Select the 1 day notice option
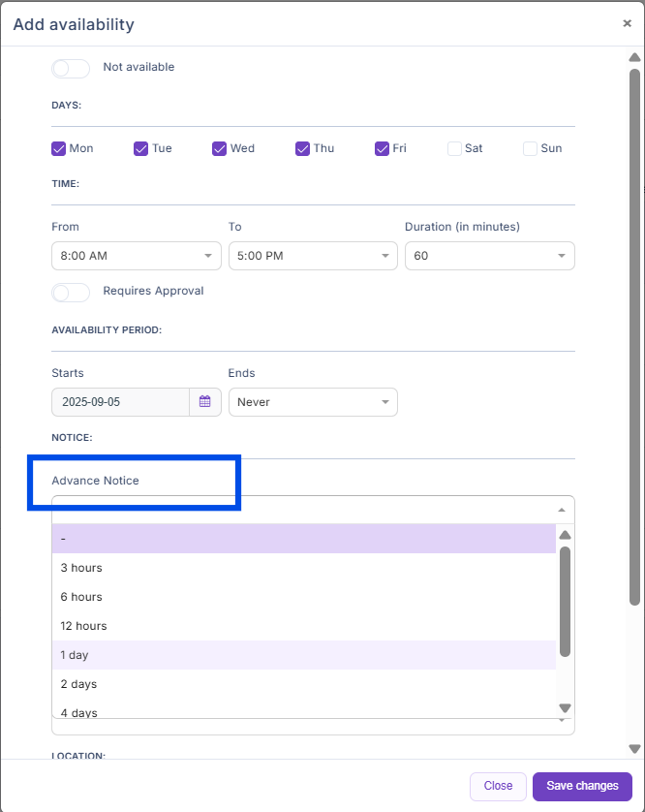The image size is (645, 812). 303,655
